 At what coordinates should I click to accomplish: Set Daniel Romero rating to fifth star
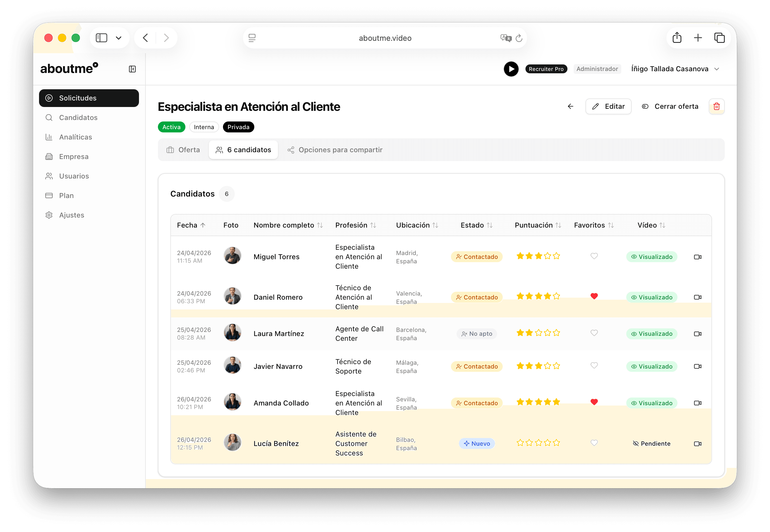click(x=556, y=296)
